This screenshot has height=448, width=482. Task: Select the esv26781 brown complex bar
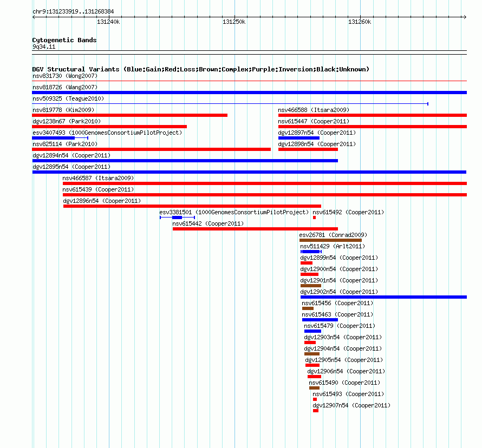(331, 240)
